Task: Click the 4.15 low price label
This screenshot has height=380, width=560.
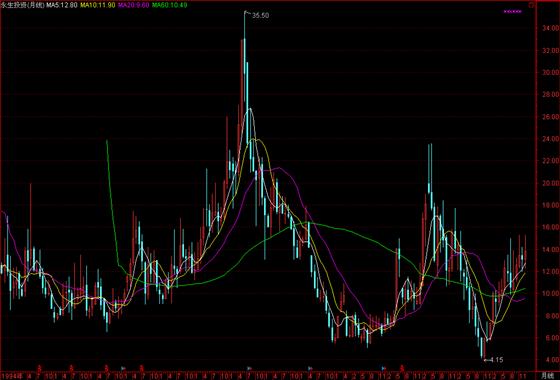Action: tap(496, 360)
